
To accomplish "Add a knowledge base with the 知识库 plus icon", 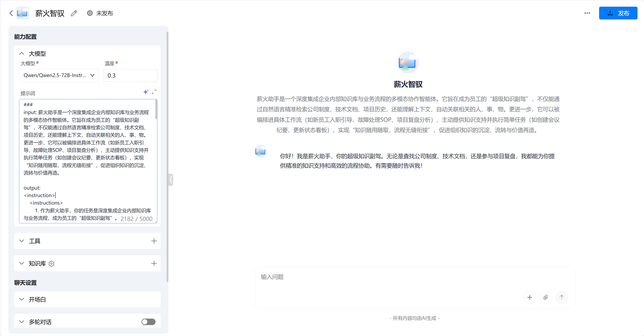I will (154, 263).
